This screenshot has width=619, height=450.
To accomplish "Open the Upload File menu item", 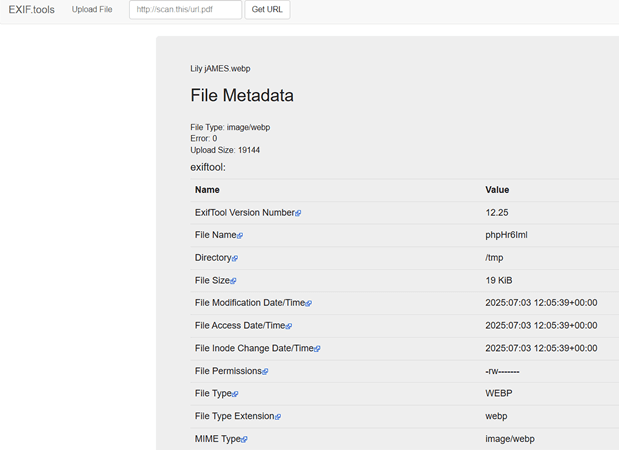I will [92, 10].
